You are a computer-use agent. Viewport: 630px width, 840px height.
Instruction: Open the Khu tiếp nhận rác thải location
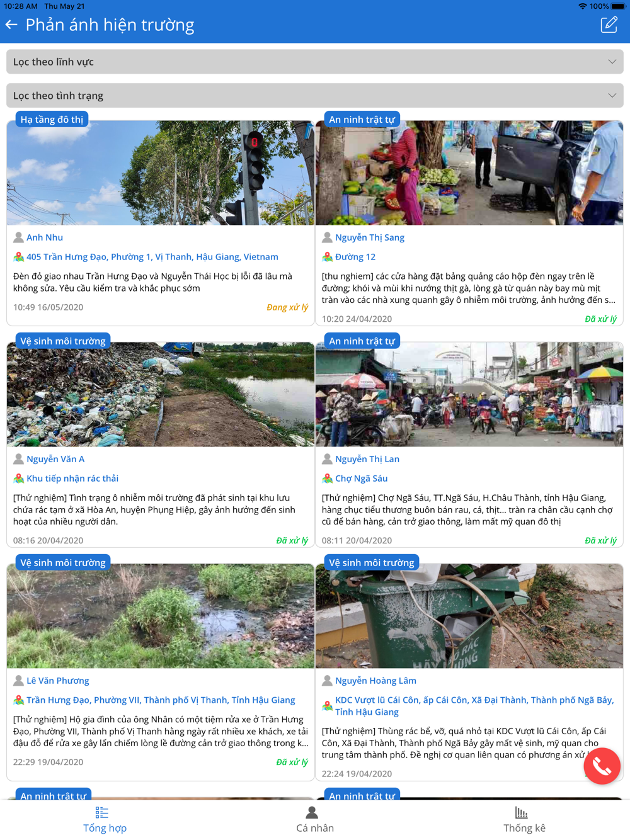[72, 479]
